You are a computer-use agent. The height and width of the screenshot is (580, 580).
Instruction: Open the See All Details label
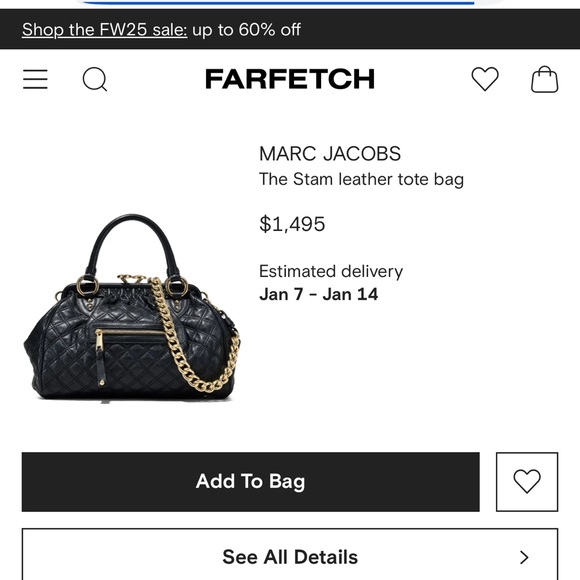click(x=290, y=557)
